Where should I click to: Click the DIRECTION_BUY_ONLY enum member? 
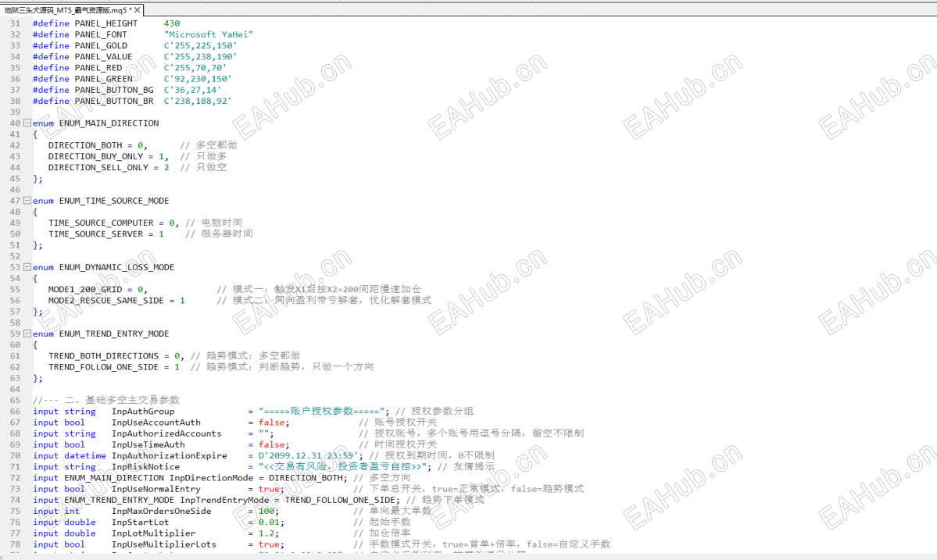95,156
